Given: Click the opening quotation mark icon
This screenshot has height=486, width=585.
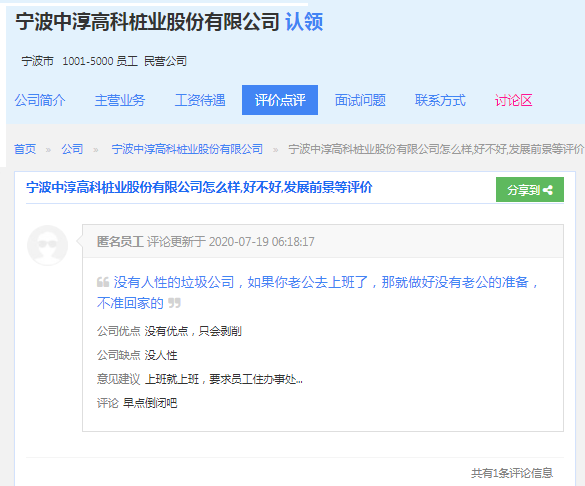Looking at the screenshot, I should (103, 282).
